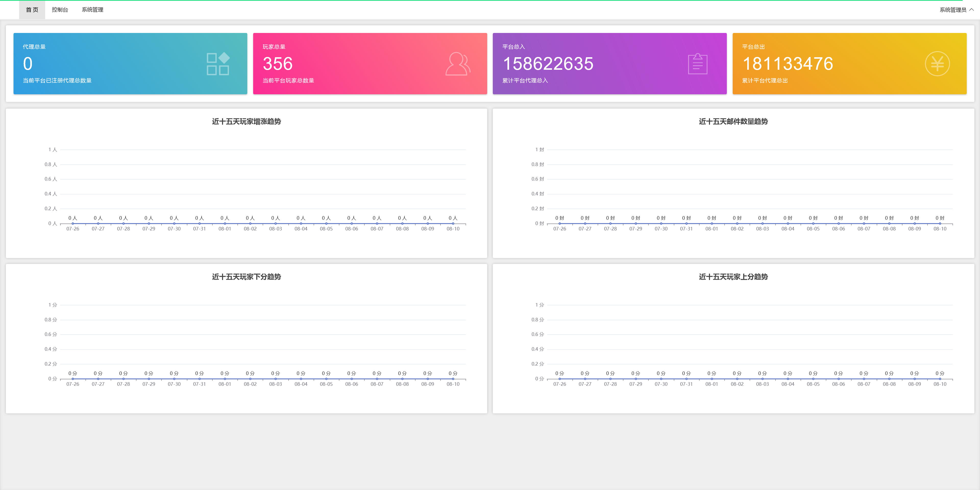Open the 系统管理 menu item

pyautogui.click(x=92, y=10)
